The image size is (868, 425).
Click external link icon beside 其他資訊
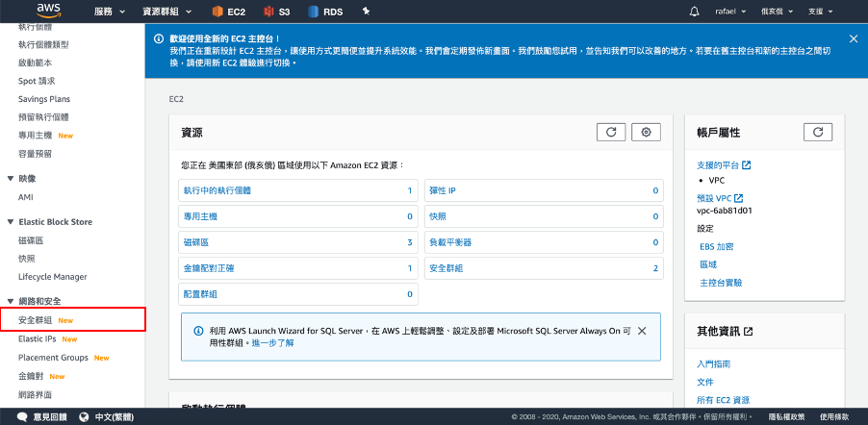coord(749,332)
